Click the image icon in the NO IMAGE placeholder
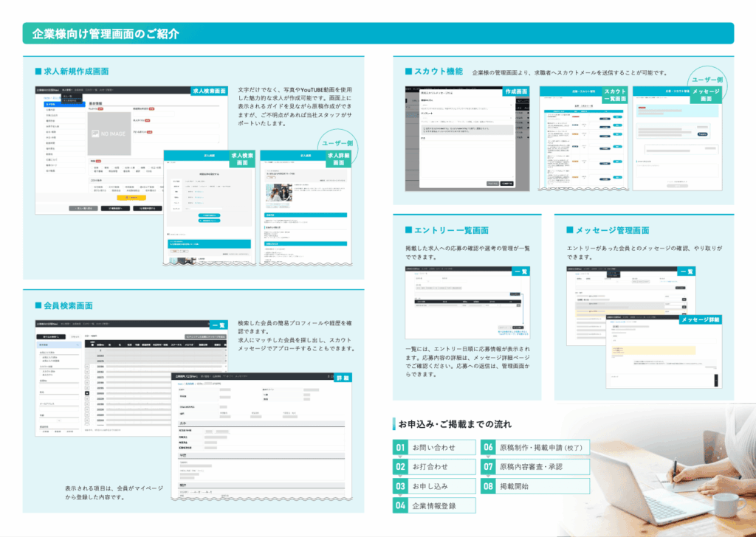756x537 pixels. 96,133
